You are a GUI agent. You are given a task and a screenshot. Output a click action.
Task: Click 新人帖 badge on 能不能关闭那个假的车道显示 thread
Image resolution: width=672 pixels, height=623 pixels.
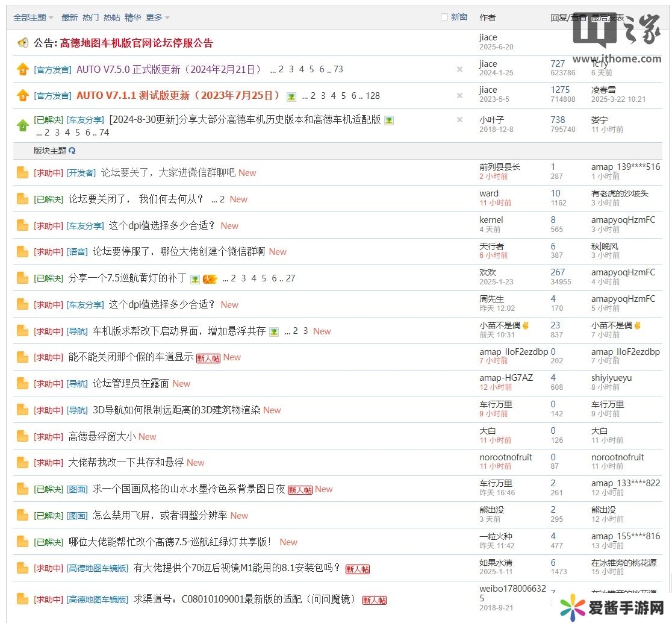pyautogui.click(x=208, y=358)
